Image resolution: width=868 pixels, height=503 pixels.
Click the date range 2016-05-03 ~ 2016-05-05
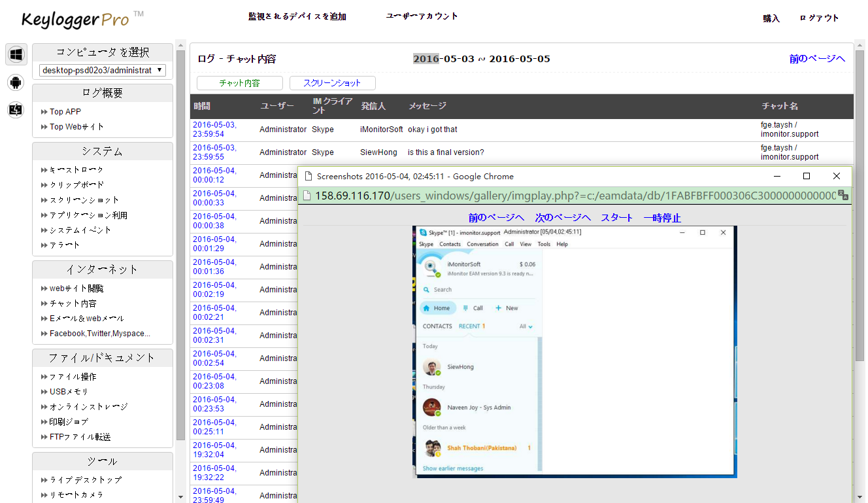[482, 59]
